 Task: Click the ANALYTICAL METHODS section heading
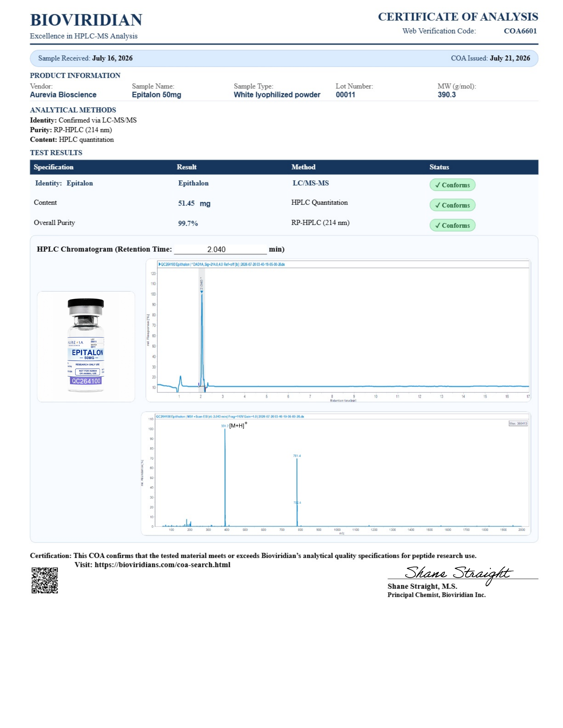[x=73, y=110]
